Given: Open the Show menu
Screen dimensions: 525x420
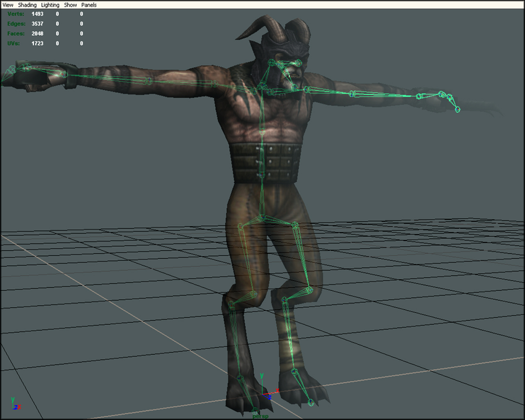Looking at the screenshot, I should point(70,5).
